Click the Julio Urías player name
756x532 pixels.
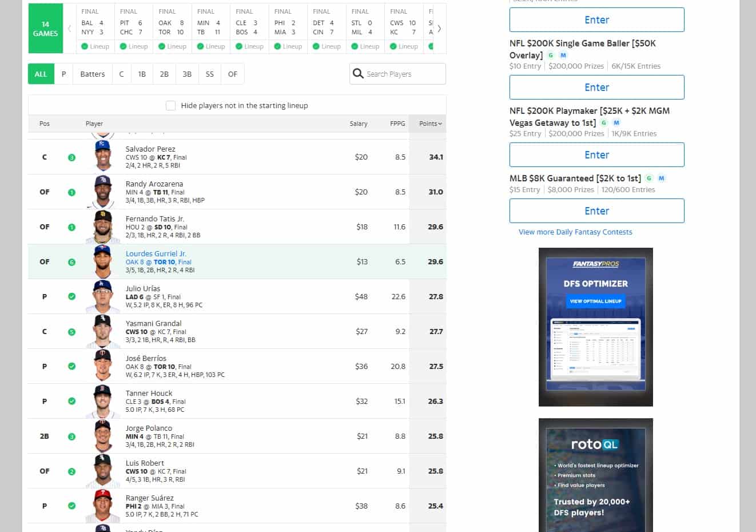[143, 289]
